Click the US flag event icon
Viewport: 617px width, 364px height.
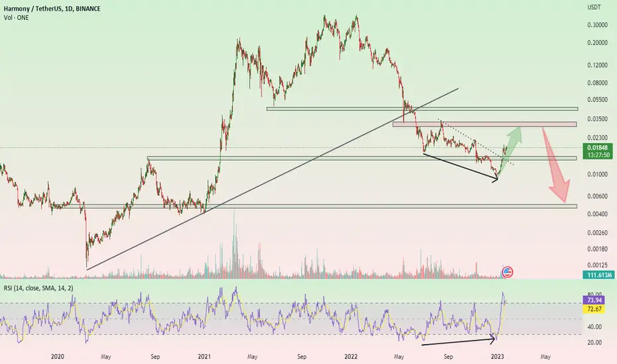click(507, 272)
